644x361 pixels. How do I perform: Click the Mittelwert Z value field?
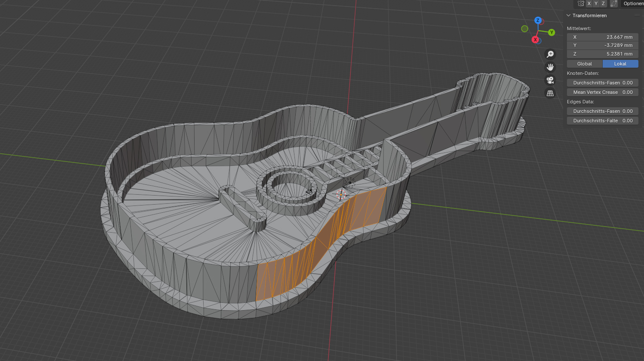[602, 54]
